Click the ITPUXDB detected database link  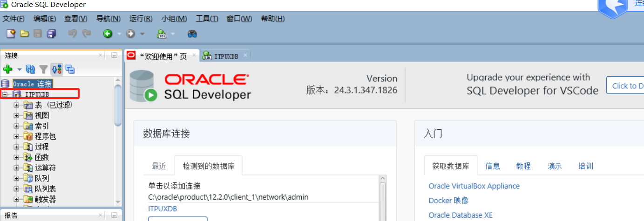[163, 209]
